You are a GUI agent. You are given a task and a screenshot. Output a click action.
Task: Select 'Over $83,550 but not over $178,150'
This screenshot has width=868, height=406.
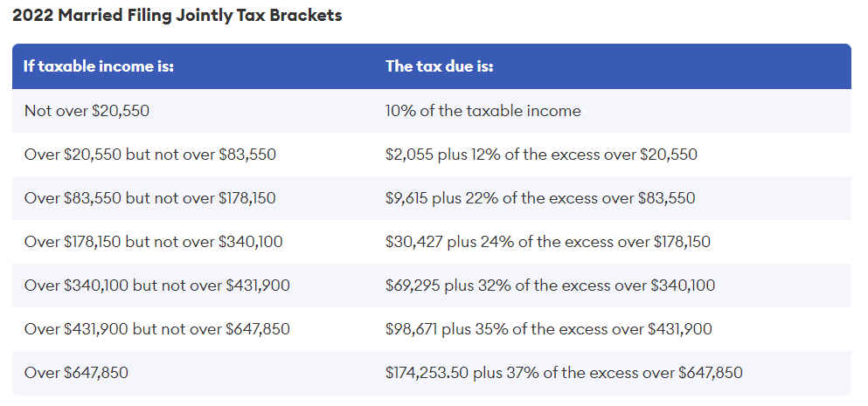[x=149, y=198]
